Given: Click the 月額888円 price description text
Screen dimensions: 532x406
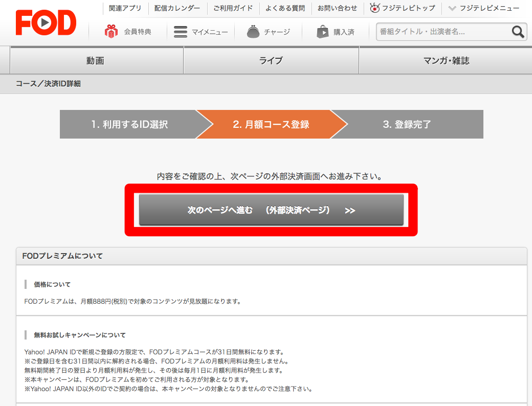Looking at the screenshot, I should click(132, 301).
